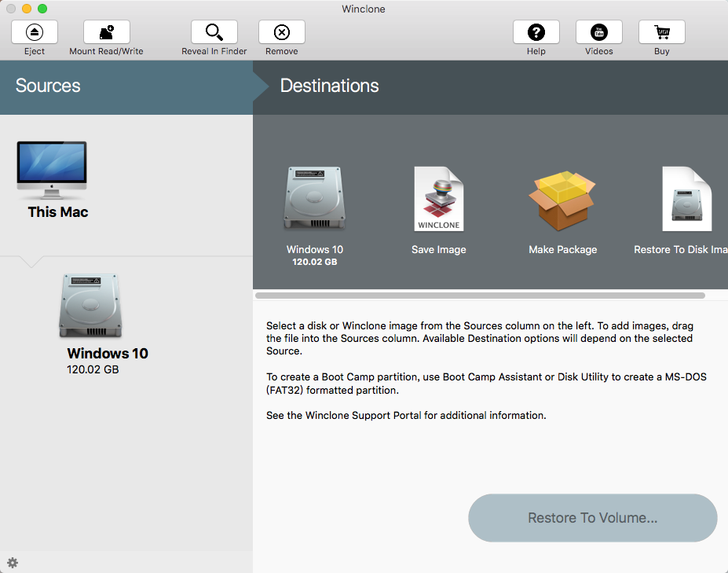Open Help with the question mark icon
Screen dimensions: 728x573
(x=536, y=32)
